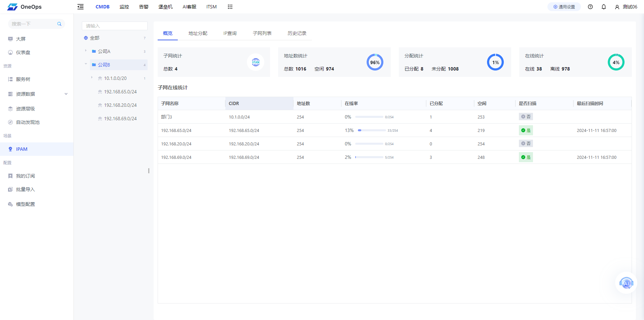Open the 大屏 sidebar item

click(x=37, y=39)
